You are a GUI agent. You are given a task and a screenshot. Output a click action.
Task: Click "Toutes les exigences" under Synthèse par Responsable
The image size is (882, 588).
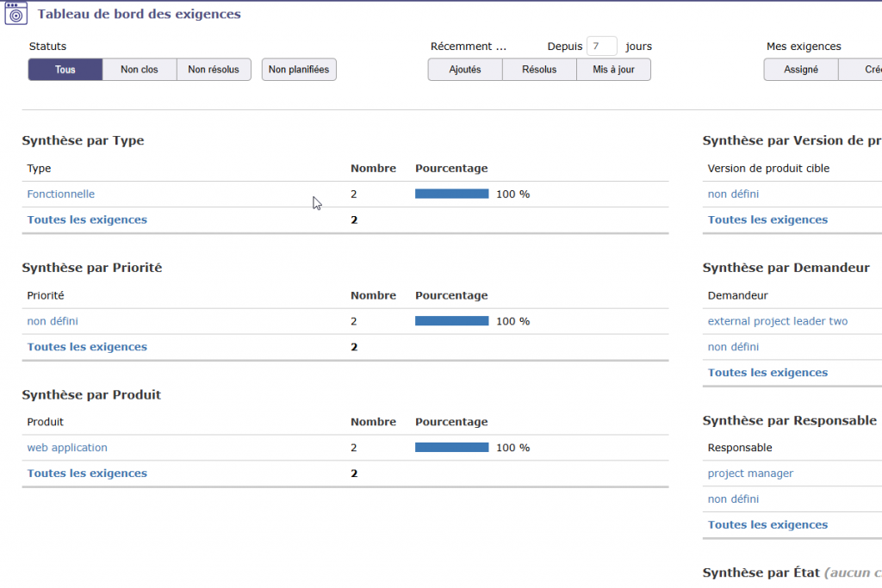(x=767, y=524)
